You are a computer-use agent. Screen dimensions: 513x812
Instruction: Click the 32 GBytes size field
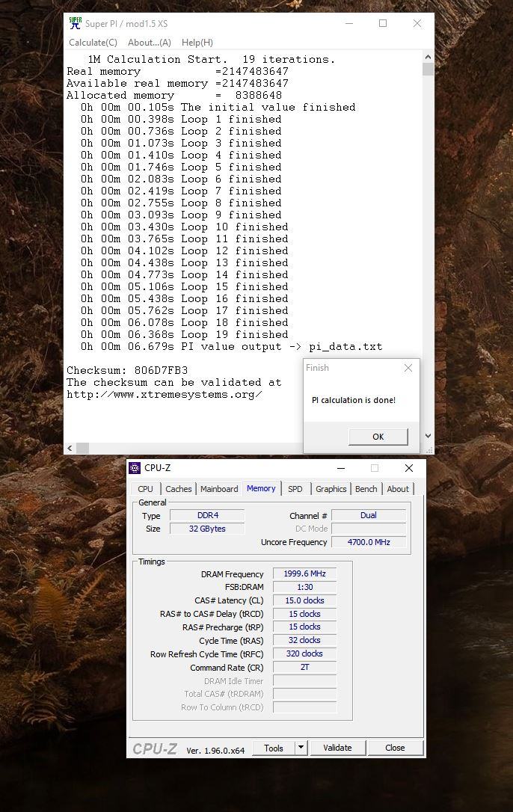pos(207,529)
